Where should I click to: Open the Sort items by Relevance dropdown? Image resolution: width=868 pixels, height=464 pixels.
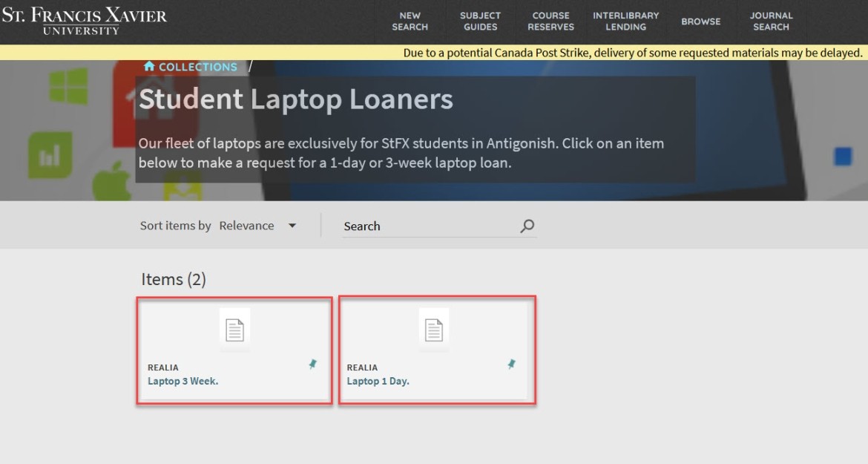click(x=247, y=225)
